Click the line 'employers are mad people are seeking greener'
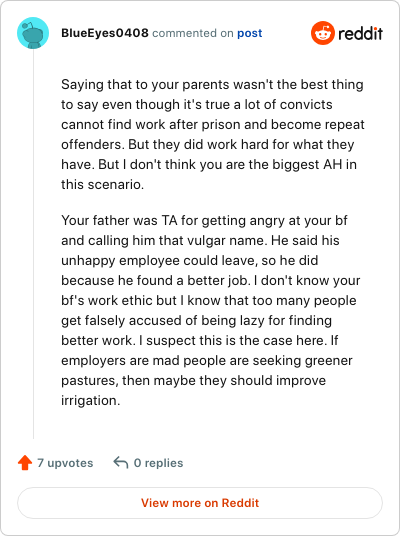400x536 pixels. [x=206, y=360]
